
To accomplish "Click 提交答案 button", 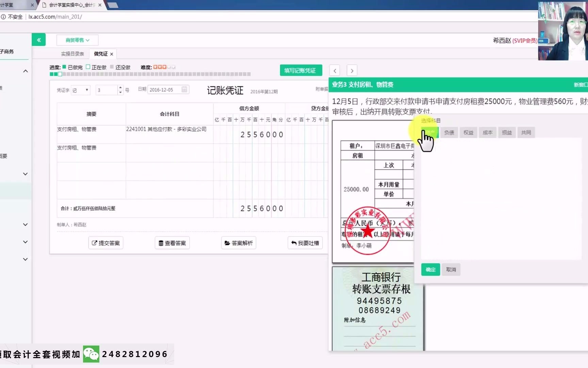I will point(106,243).
